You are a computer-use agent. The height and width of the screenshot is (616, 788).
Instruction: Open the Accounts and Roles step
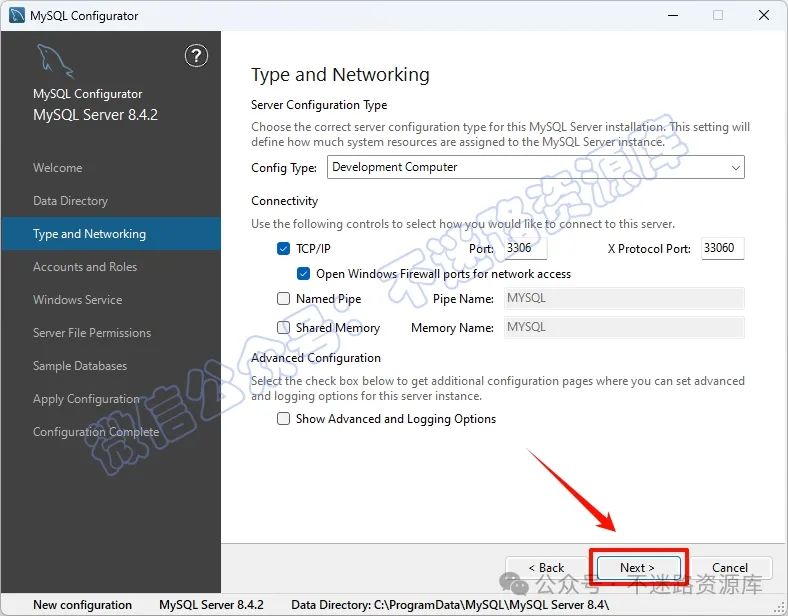click(x=85, y=267)
